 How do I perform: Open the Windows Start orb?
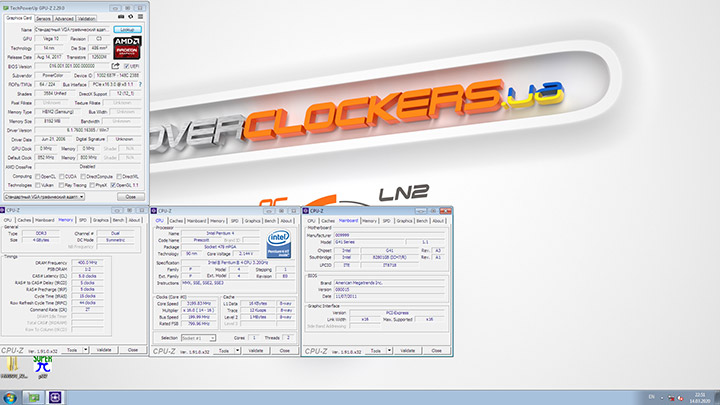tap(10, 398)
